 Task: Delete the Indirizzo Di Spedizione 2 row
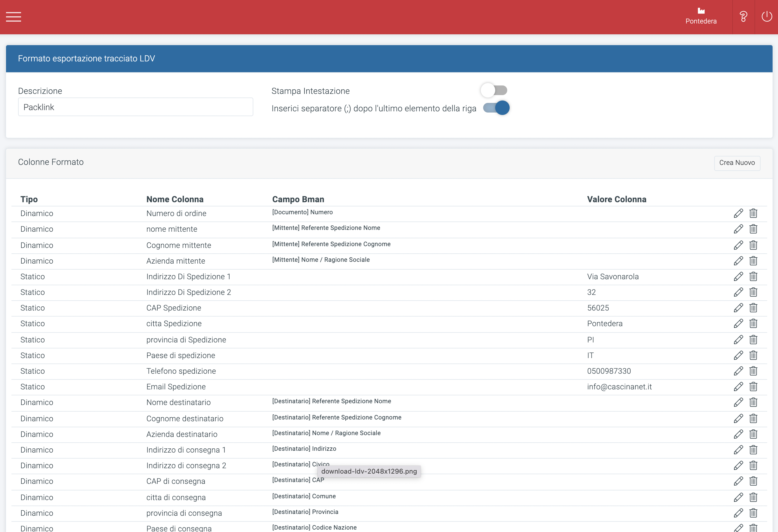tap(753, 292)
